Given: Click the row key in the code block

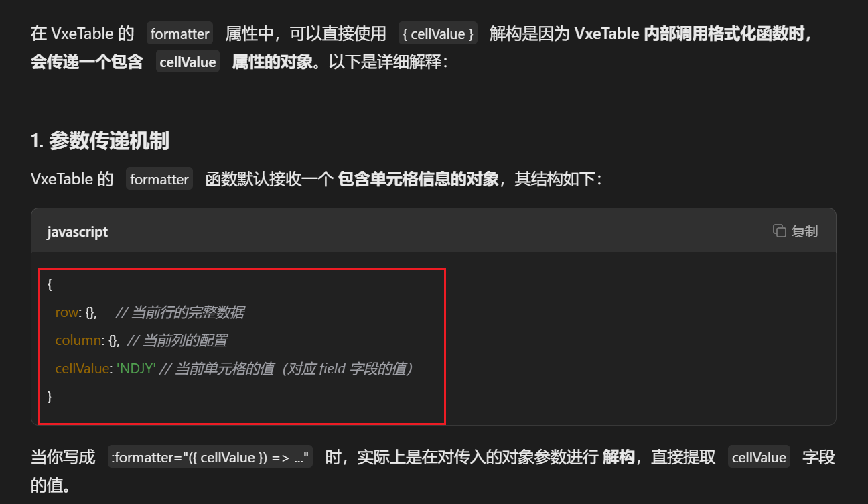Looking at the screenshot, I should tap(67, 312).
